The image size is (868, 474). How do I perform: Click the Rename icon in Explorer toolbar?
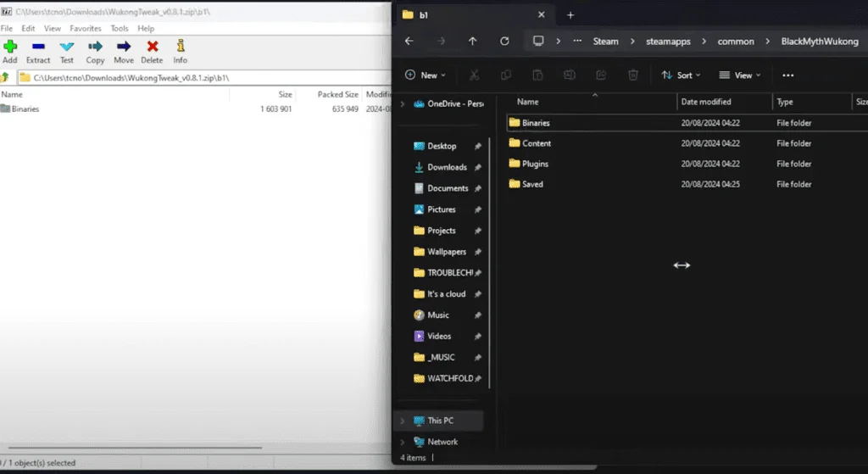(x=569, y=75)
